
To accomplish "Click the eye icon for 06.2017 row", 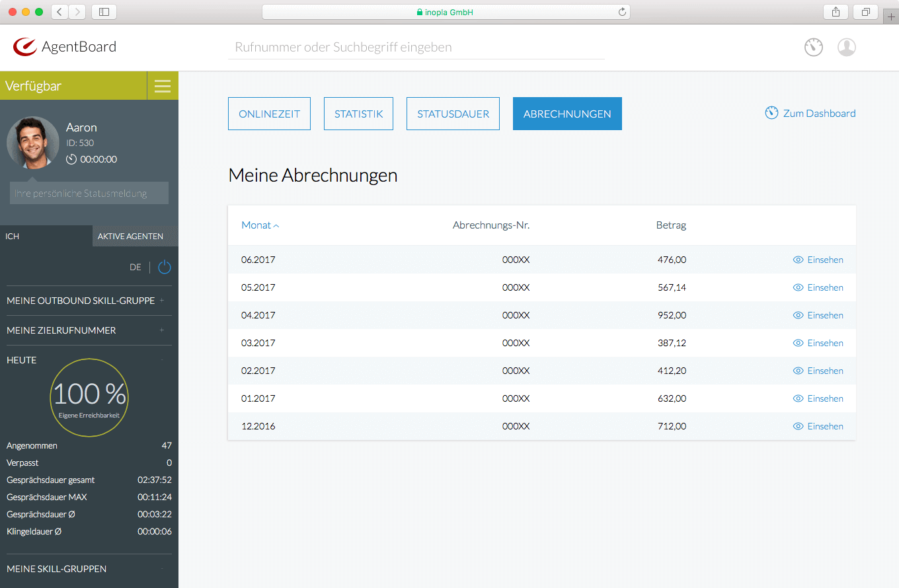I will [x=798, y=260].
